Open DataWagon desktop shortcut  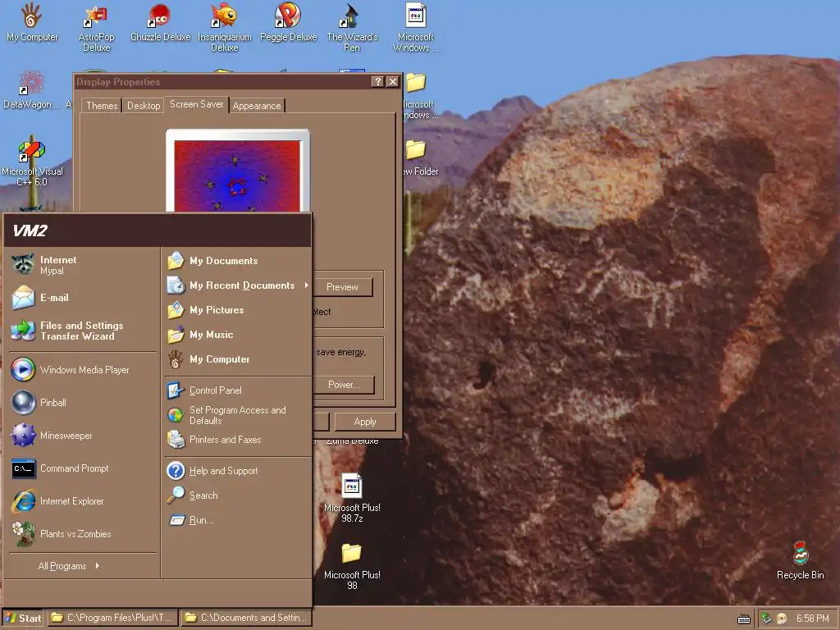coord(32,90)
